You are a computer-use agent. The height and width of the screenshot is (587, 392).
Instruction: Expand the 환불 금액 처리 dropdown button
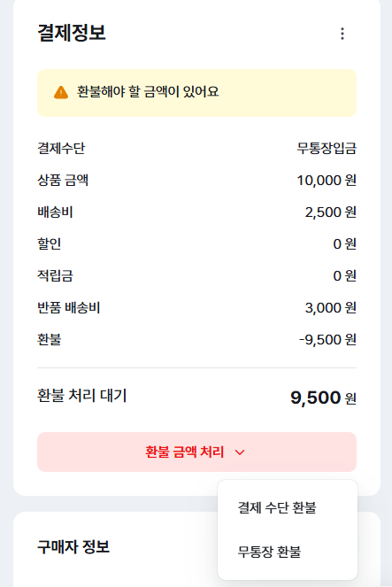point(196,452)
